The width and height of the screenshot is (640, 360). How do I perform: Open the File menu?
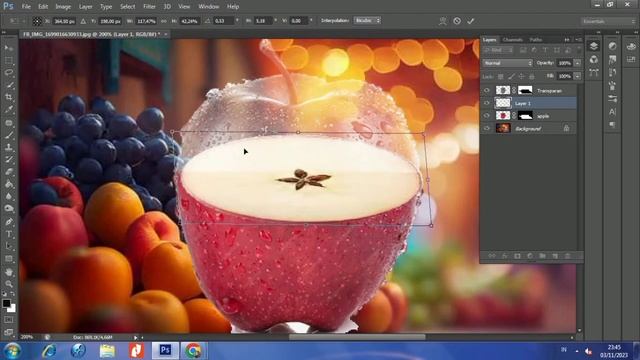(26, 7)
